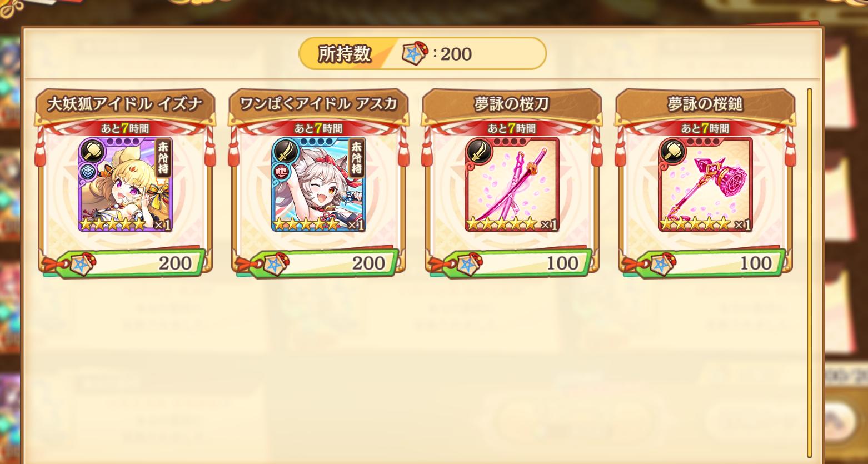The image size is (868, 464).
Task: Click the ticket icon beside 所持数 200
Action: tap(414, 54)
